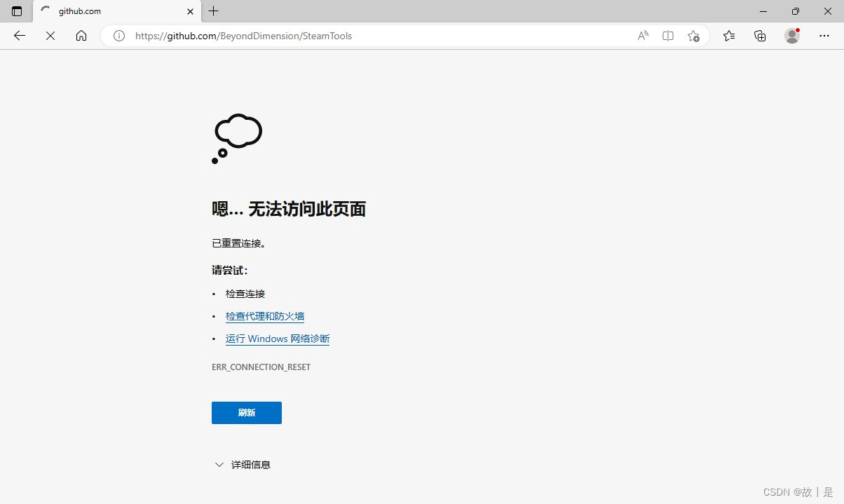This screenshot has width=844, height=504.
Task: Click the 已重置连接 message text
Action: [x=239, y=243]
